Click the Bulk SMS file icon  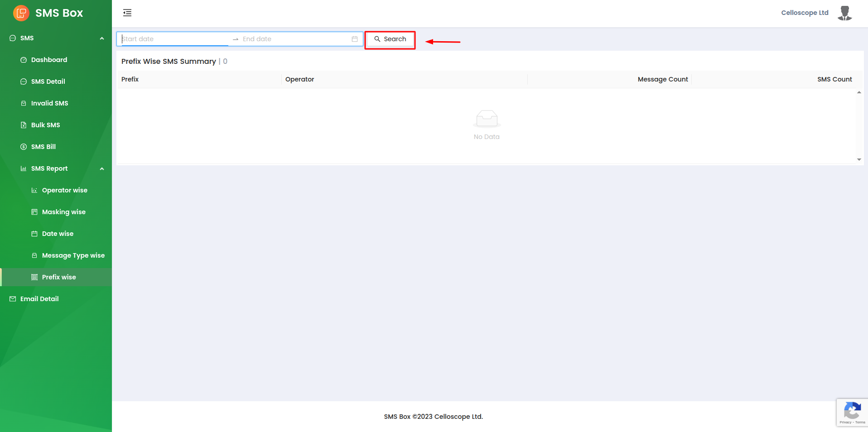point(24,125)
